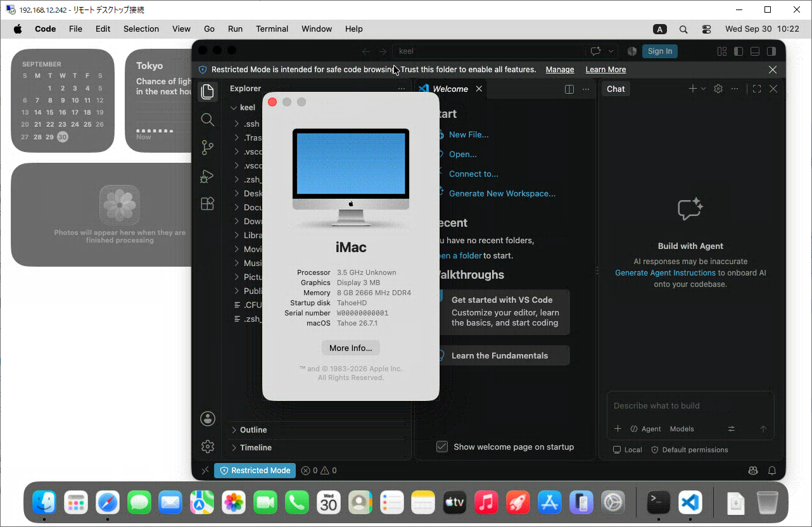The image size is (812, 527).
Task: Open Run and Debug view
Action: pos(207,176)
